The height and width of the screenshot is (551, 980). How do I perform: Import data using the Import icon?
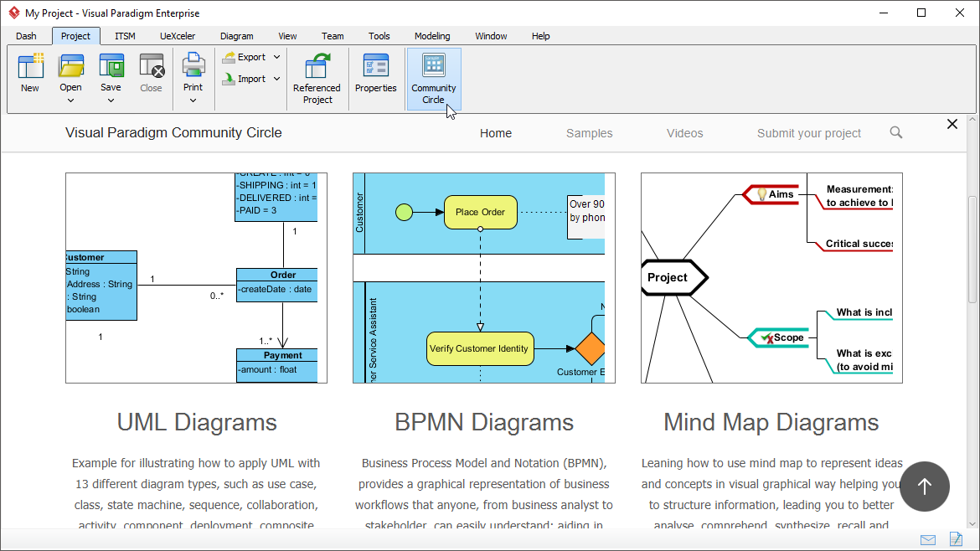[x=248, y=78]
